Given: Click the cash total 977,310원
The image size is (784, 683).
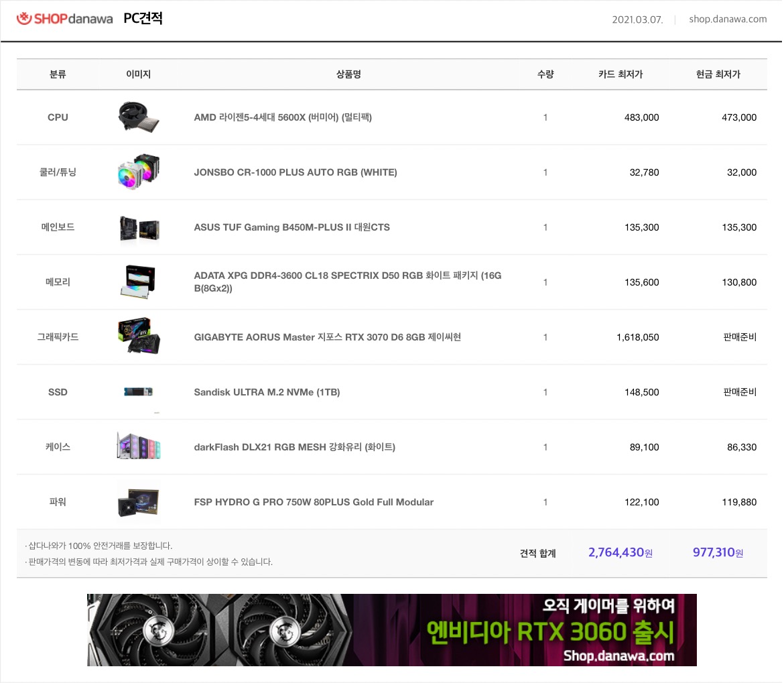Looking at the screenshot, I should click(718, 552).
